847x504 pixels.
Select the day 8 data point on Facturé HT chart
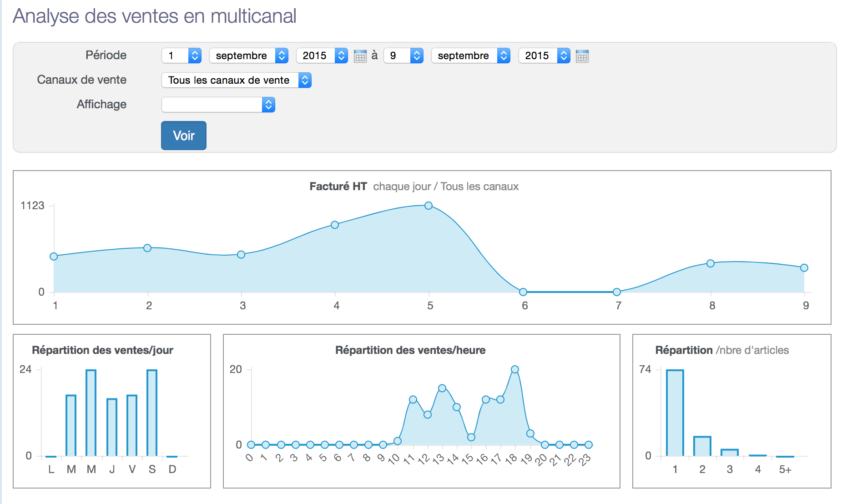[711, 263]
